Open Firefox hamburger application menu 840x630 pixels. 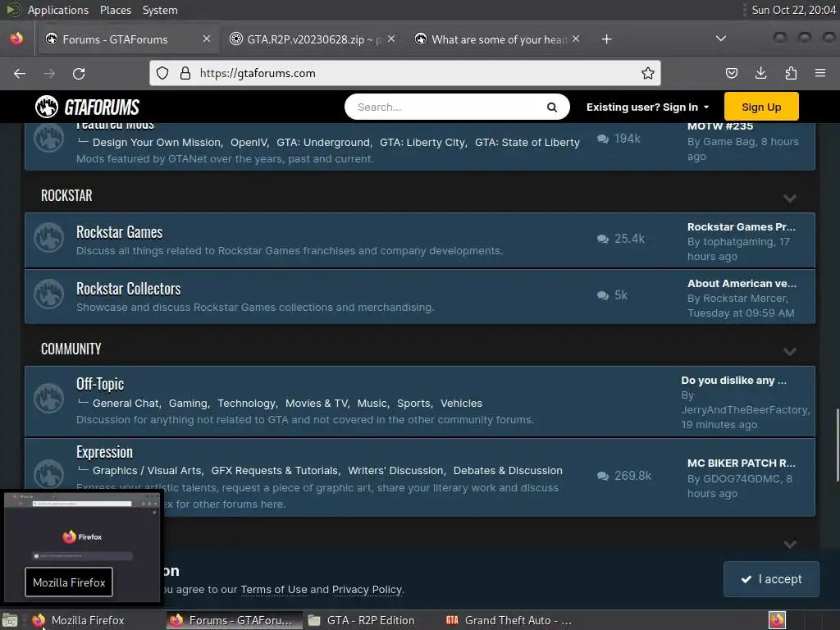pos(820,73)
